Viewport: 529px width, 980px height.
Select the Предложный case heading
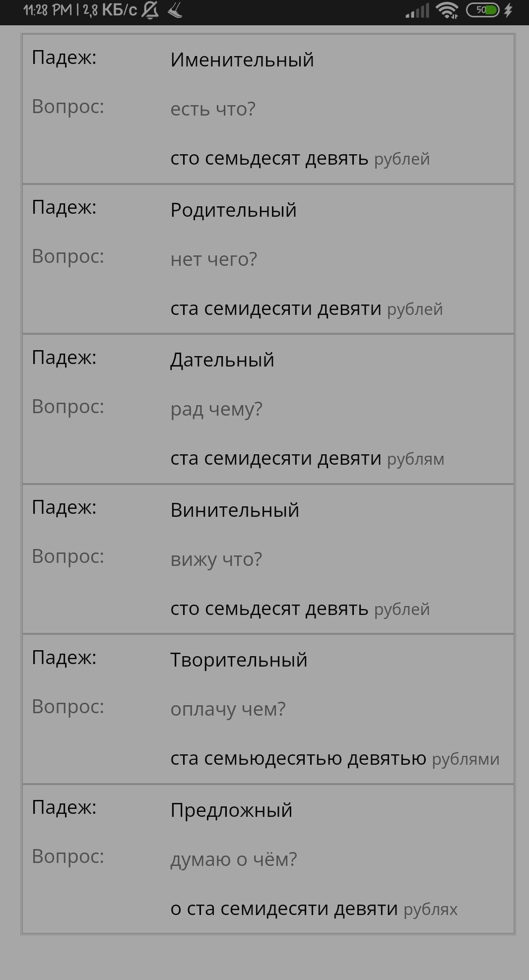pyautogui.click(x=232, y=810)
